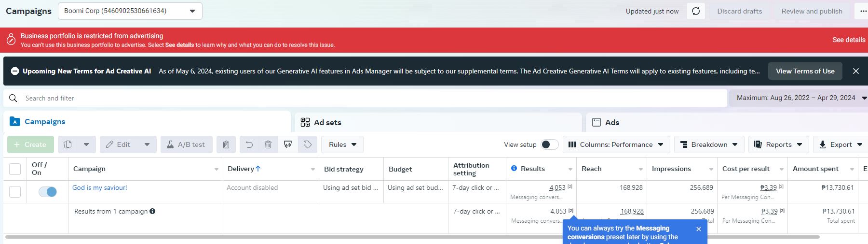Expand the Columns: Performance dropdown
Image resolution: width=868 pixels, height=244 pixels.
[x=616, y=144]
